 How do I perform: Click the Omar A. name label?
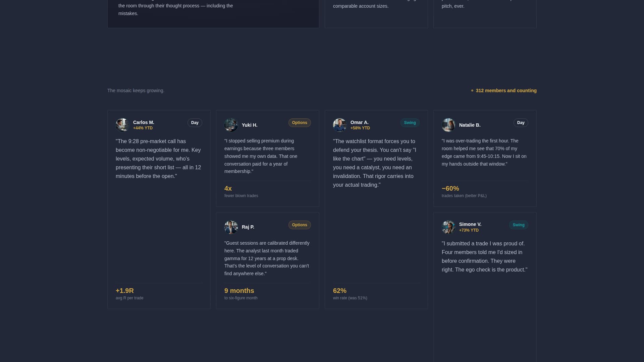(x=359, y=122)
